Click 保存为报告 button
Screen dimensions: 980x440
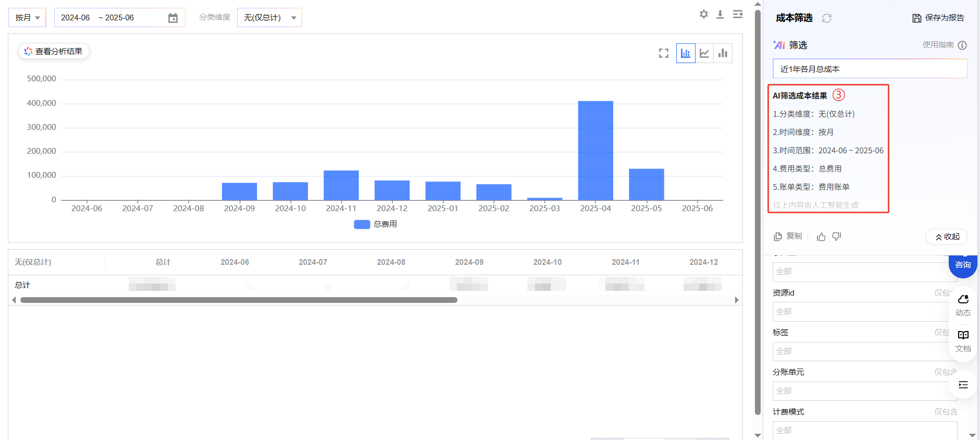coord(938,18)
